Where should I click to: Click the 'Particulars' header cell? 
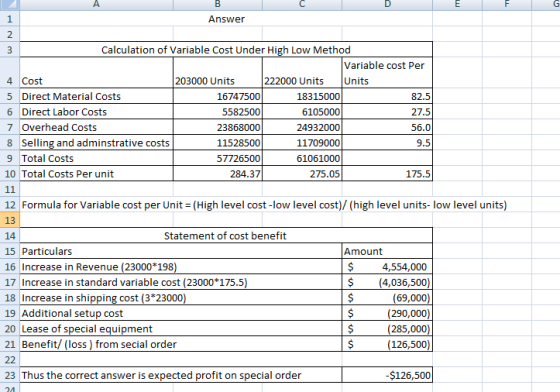(x=181, y=251)
